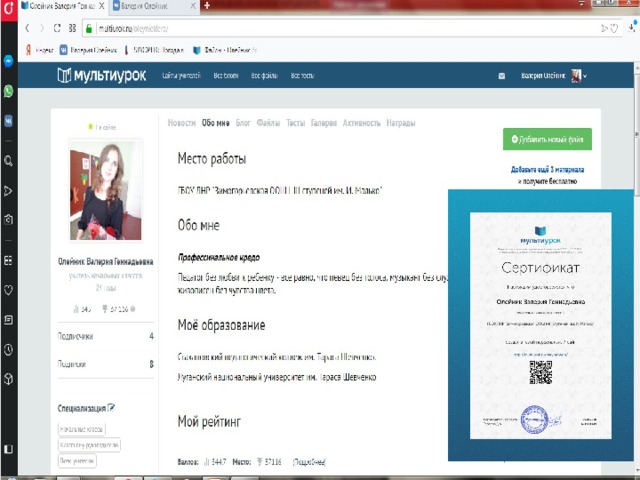Select the Начальные классы specialization tag

[82, 429]
